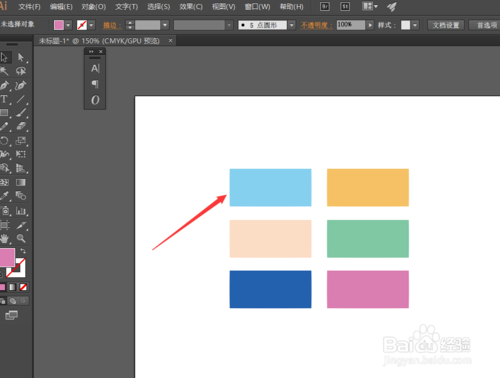Set paint type to Gradient
Screen dimensions: 500x378
click(x=12, y=287)
